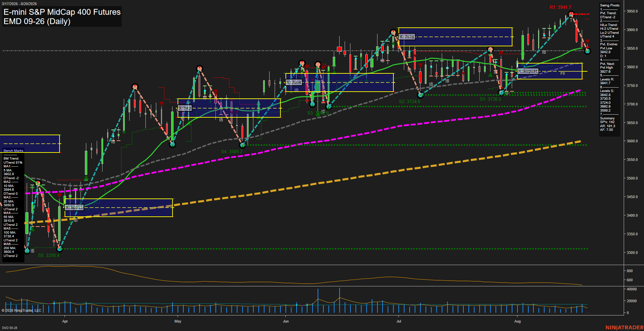
Task: Click the latest teal pivot low marker at 3842.8
Action: 588,51
